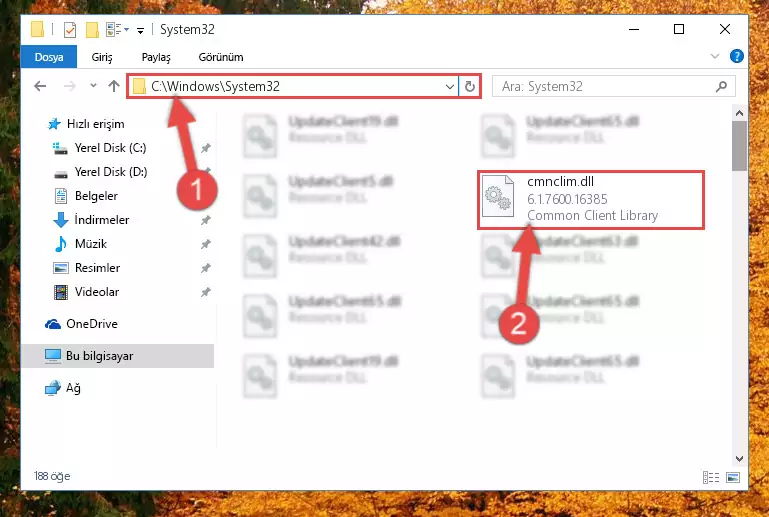This screenshot has width=769, height=517.
Task: Click the scroll down arrow of file list
Action: click(739, 459)
